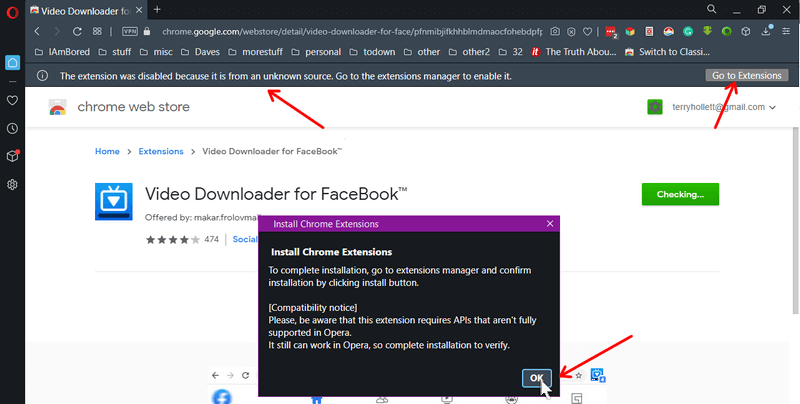Click the colorful cube extension icon
Screen dimensions: 800x404
(630, 32)
